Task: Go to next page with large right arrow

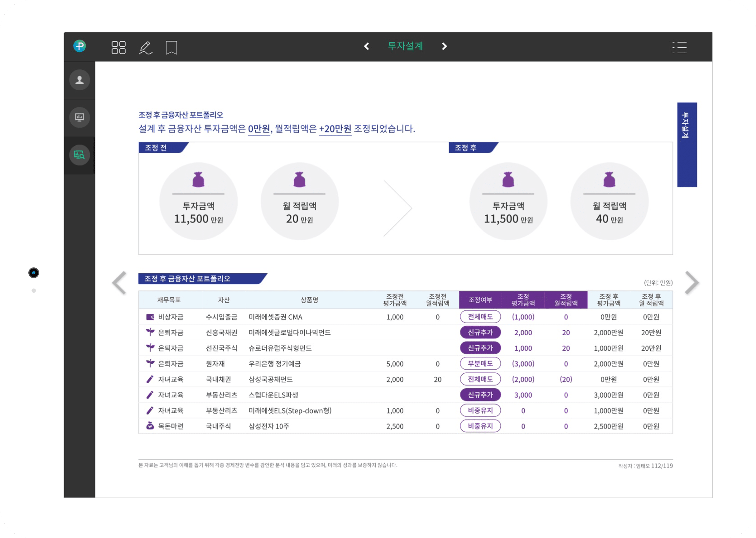Action: (692, 283)
